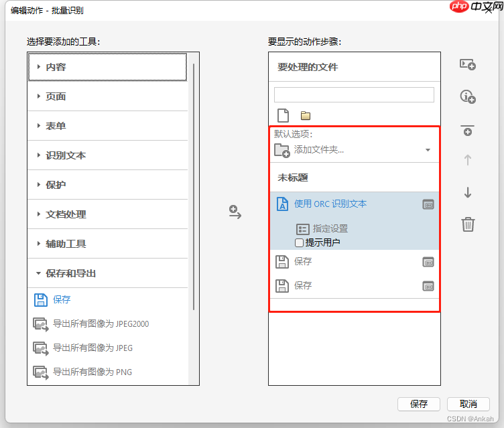The height and width of the screenshot is (428, 504).
Task: Expand the 保护 tool category
Action: pyautogui.click(x=107, y=185)
